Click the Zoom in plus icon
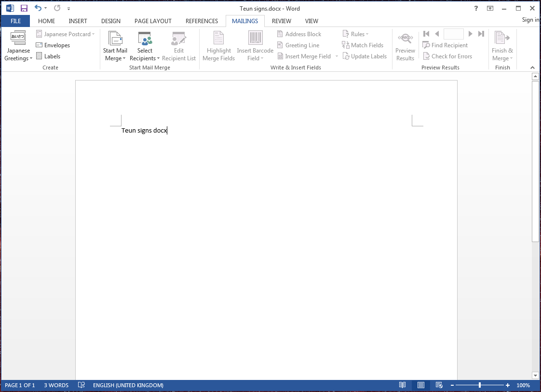Image resolution: width=541 pixels, height=392 pixels. [508, 385]
